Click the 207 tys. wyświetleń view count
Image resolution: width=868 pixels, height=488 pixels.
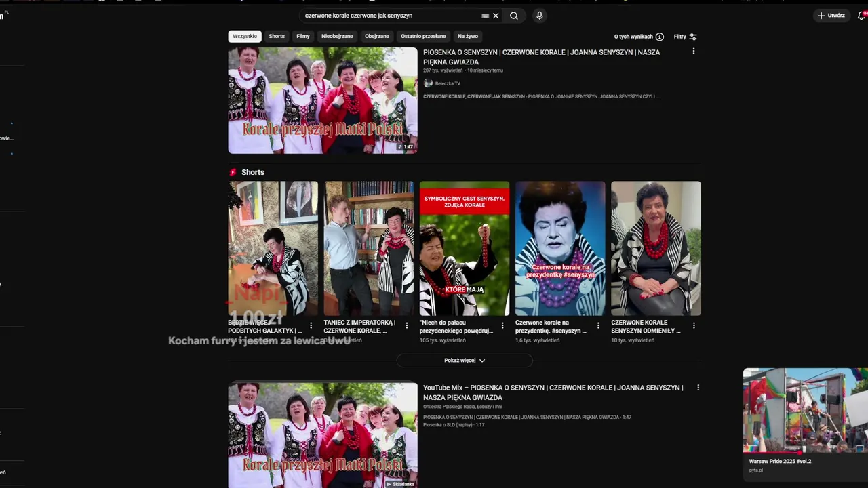pos(443,70)
